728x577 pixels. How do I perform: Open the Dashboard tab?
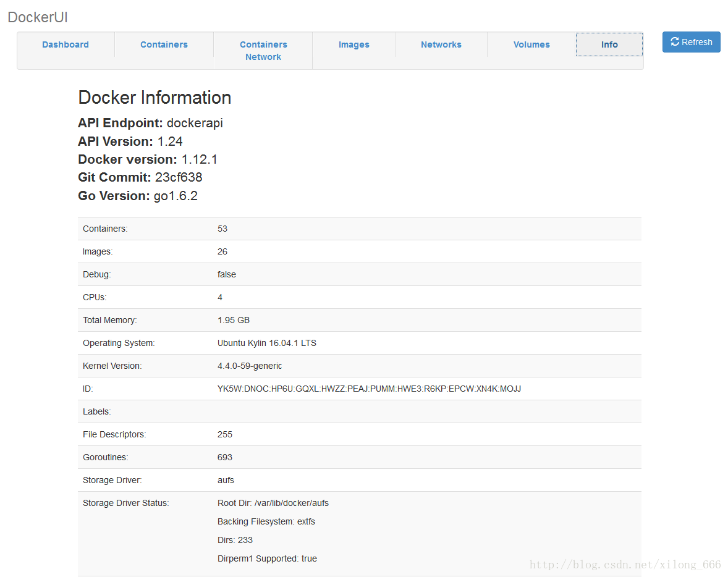pos(66,44)
